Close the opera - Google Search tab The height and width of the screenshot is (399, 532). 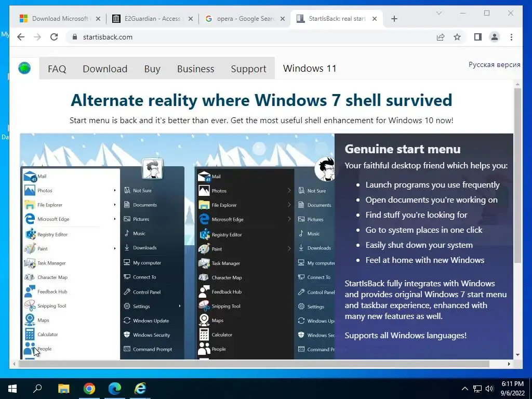(x=282, y=19)
